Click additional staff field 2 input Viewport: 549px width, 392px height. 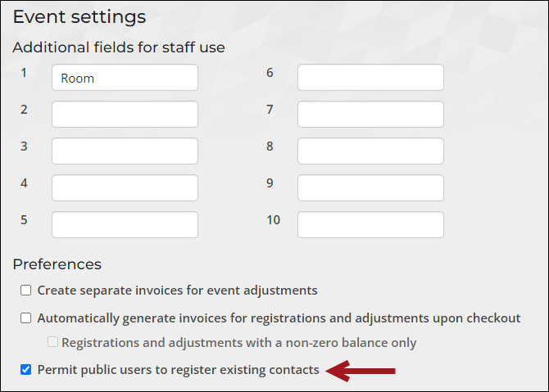tap(125, 115)
